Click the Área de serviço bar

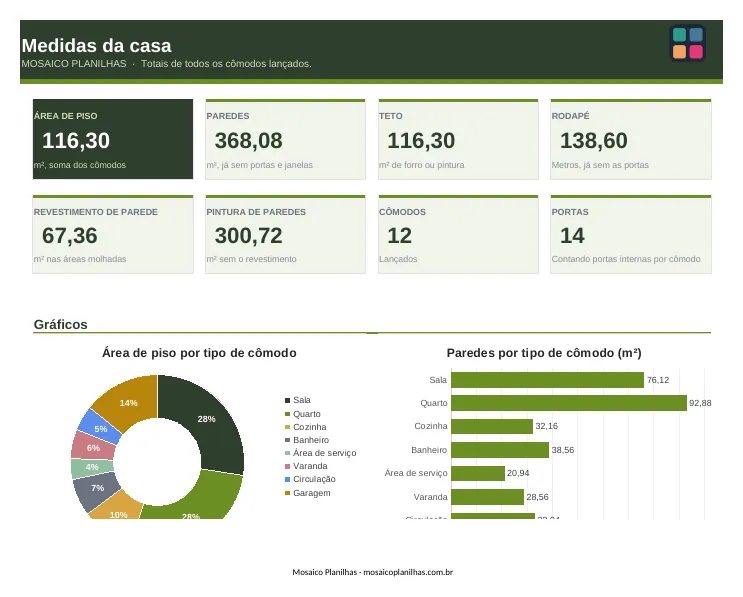point(478,473)
